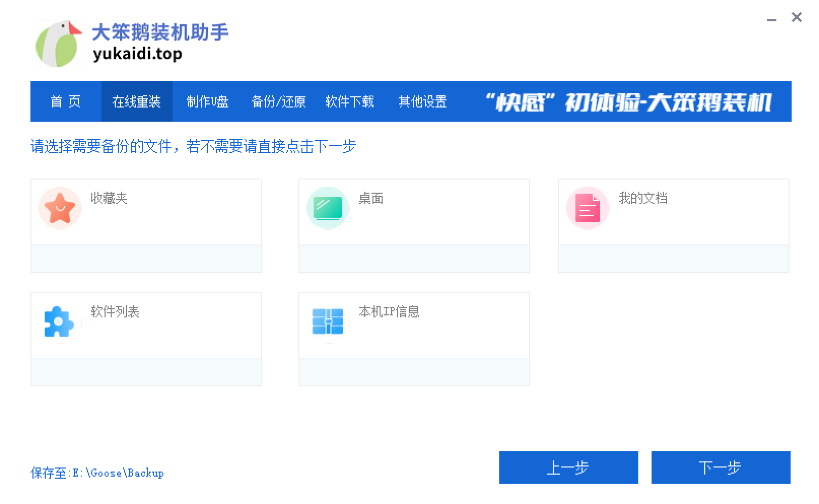Switch to 在线重装 tab
Viewport: 819px width, 504px height.
[x=136, y=101]
